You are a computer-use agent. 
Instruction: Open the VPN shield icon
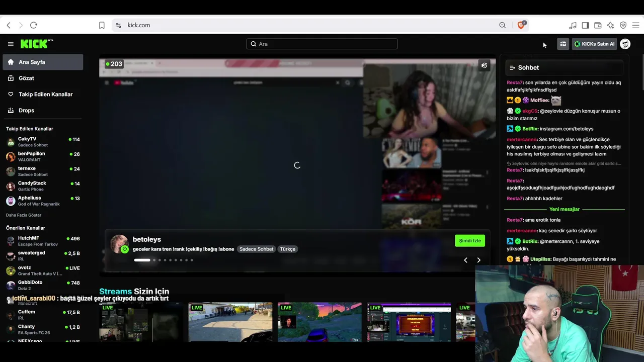pos(623,25)
